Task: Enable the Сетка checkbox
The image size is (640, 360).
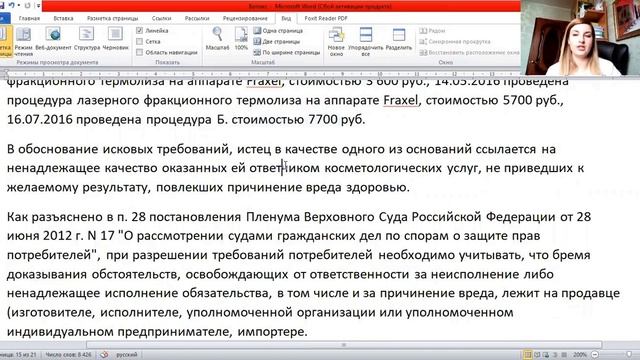Action: click(140, 41)
